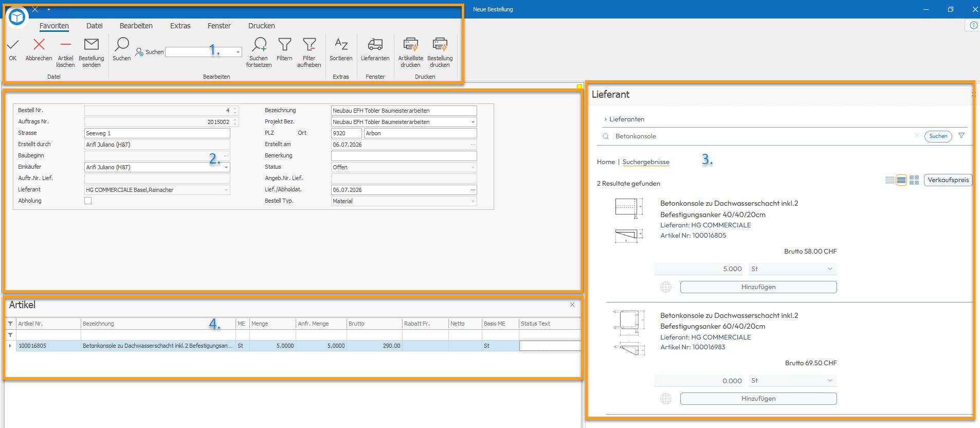Viewport: 980px width, 428px height.
Task: Click the blue application logo button
Action: pyautogui.click(x=17, y=17)
